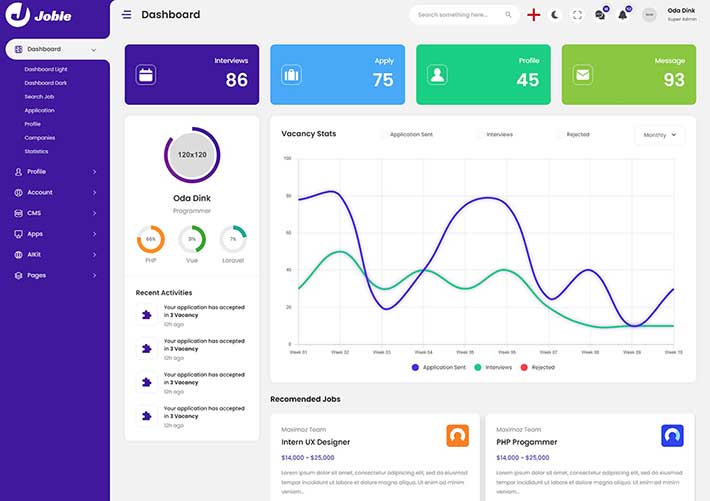Image resolution: width=710 pixels, height=501 pixels.
Task: Click the PHP skill progress ring
Action: [x=150, y=239]
